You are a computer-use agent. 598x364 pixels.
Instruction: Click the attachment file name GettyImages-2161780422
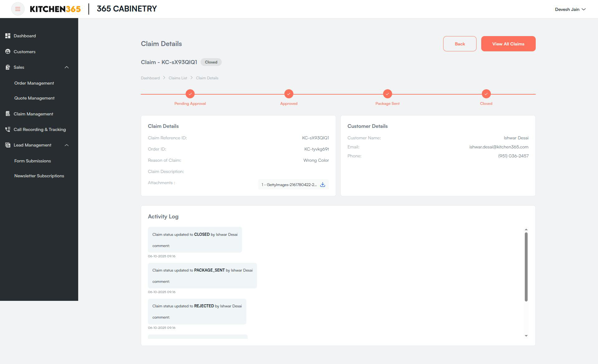289,185
